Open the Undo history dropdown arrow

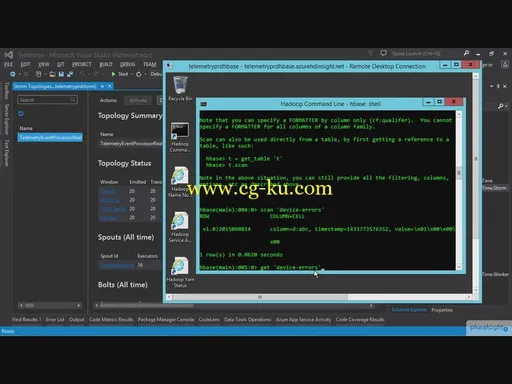pos(88,74)
